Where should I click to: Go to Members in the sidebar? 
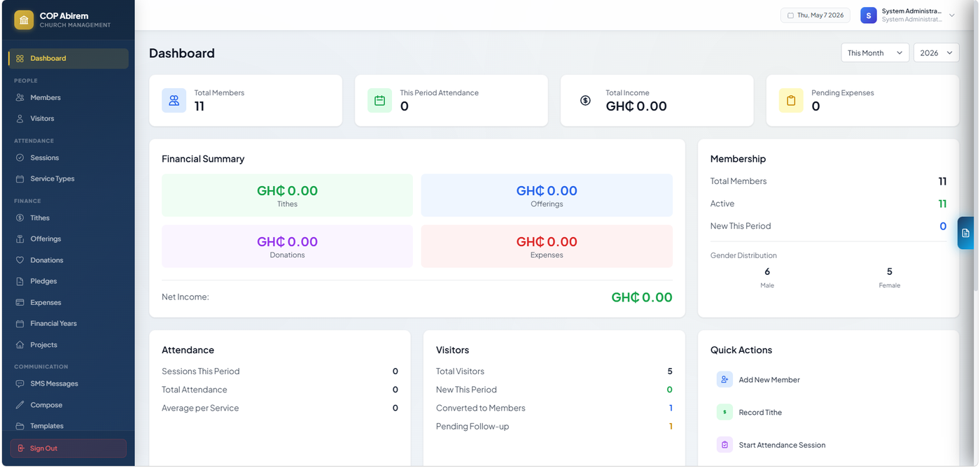tap(69, 98)
